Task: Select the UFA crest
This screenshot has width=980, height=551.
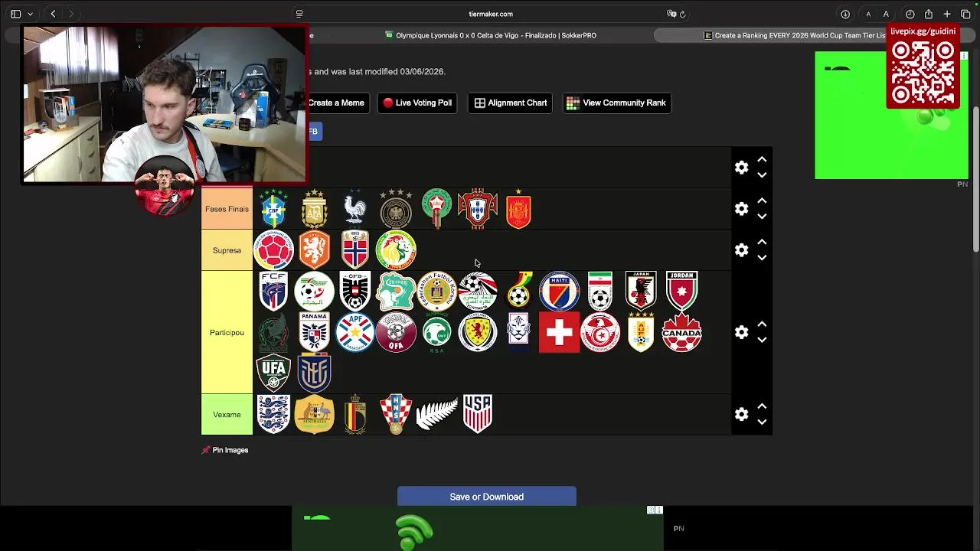Action: pyautogui.click(x=273, y=373)
